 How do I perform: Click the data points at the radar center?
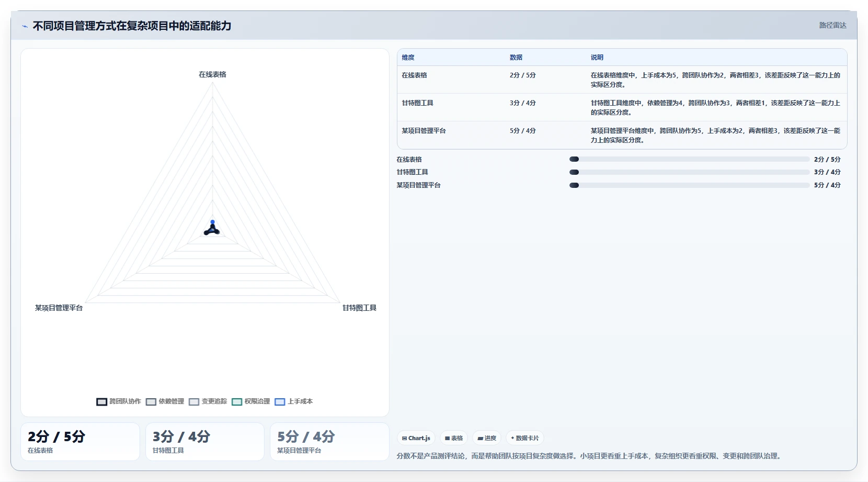(212, 228)
